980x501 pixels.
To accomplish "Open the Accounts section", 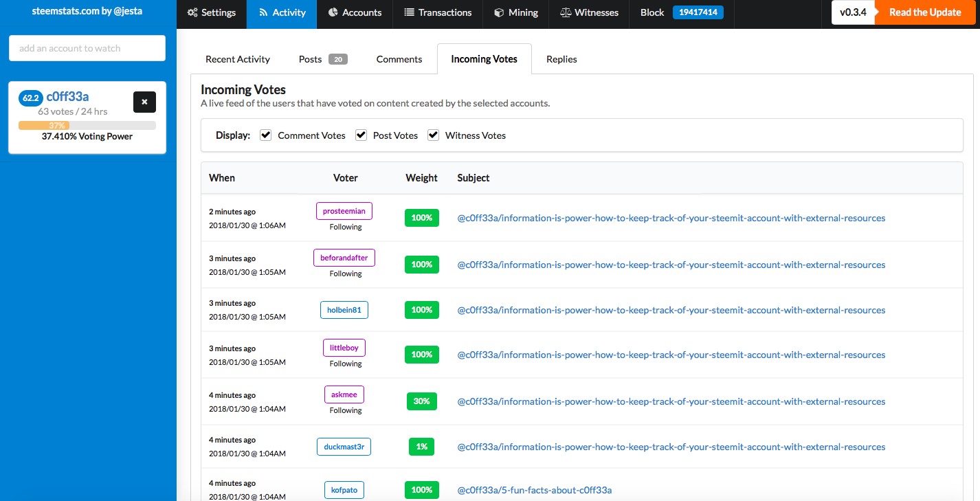I will (355, 12).
